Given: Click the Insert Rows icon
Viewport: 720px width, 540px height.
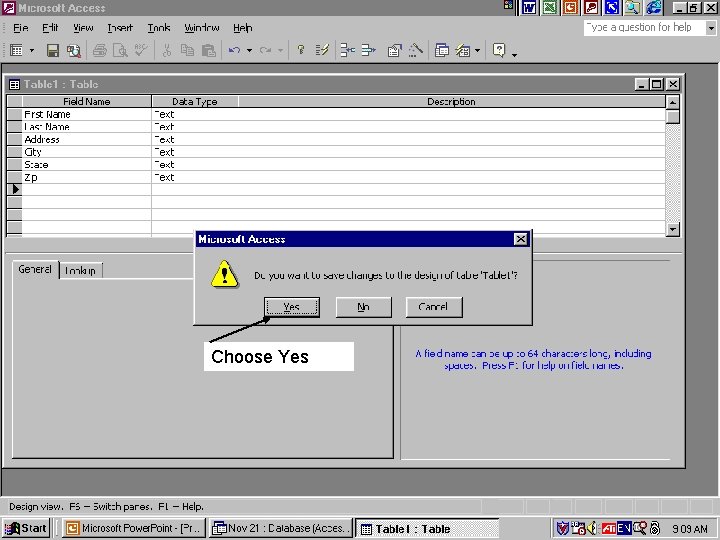Looking at the screenshot, I should [348, 50].
